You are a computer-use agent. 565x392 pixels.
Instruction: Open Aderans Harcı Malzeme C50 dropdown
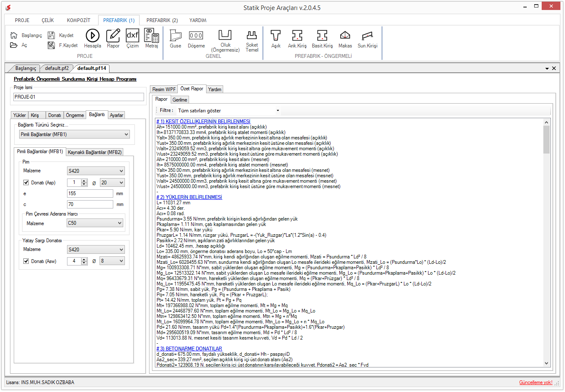coord(95,223)
